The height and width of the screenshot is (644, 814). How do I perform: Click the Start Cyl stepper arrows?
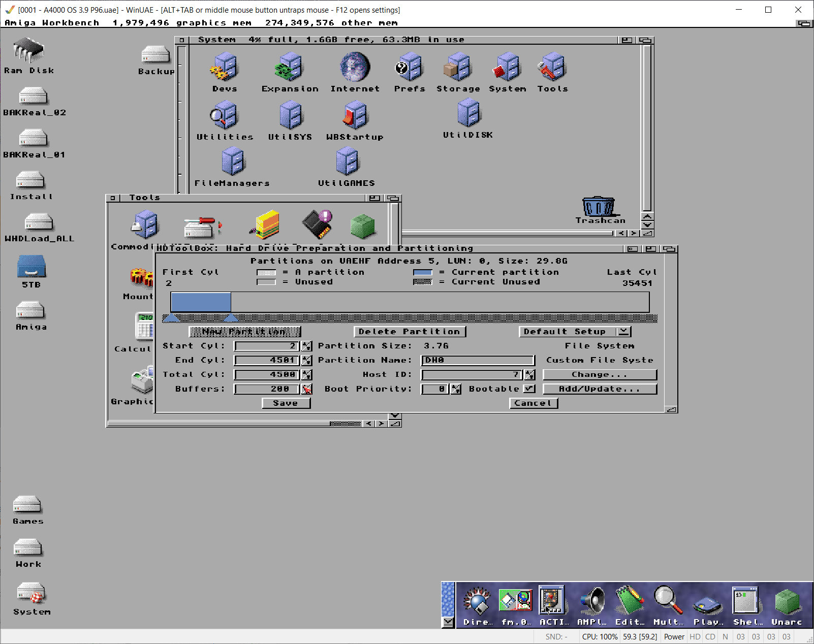tap(306, 346)
